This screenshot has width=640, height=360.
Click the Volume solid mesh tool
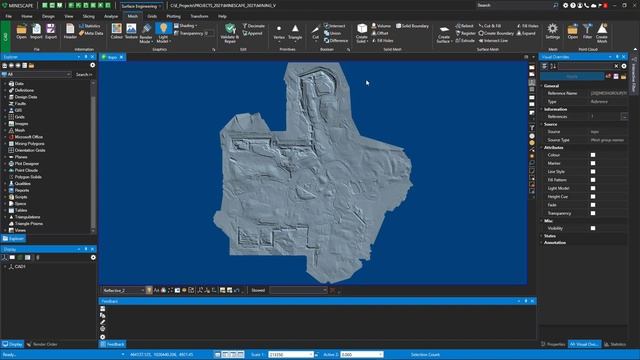381,26
